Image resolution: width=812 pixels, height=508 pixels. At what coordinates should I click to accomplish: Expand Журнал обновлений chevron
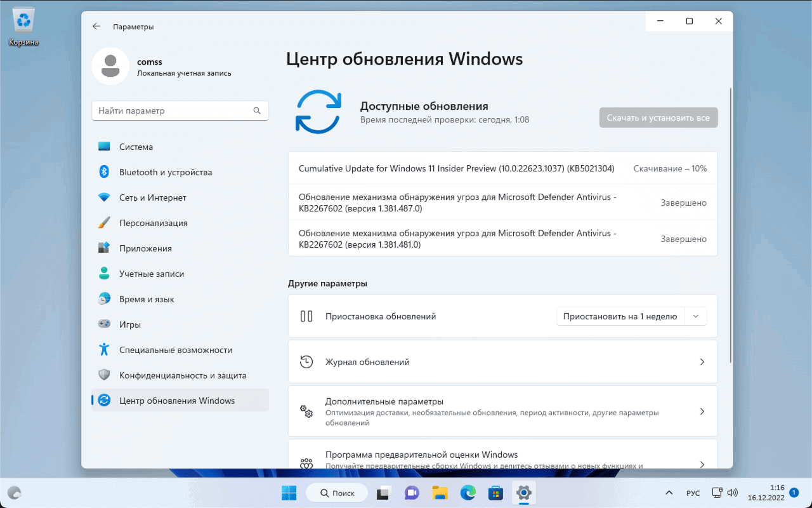pyautogui.click(x=702, y=362)
